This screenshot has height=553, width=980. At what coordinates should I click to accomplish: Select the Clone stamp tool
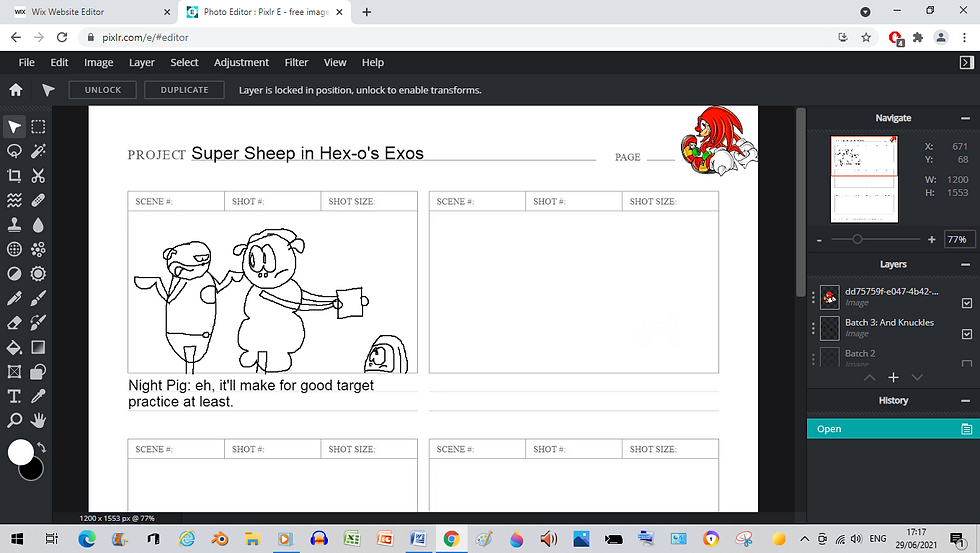pyautogui.click(x=14, y=225)
